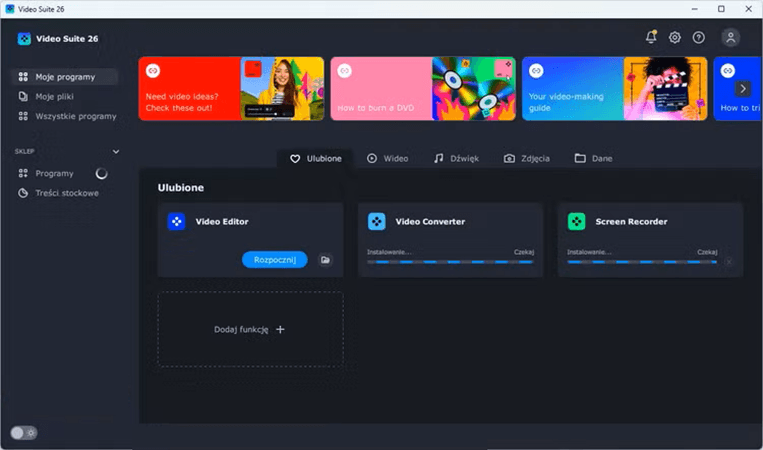Open settings via the gear icon
Viewport: 763px width, 450px height.
pos(674,37)
